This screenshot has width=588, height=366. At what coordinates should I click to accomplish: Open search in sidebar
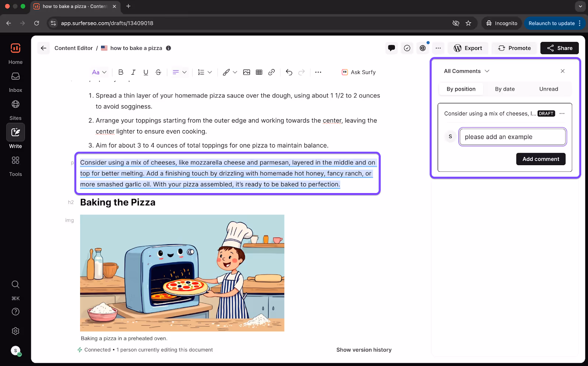click(15, 284)
